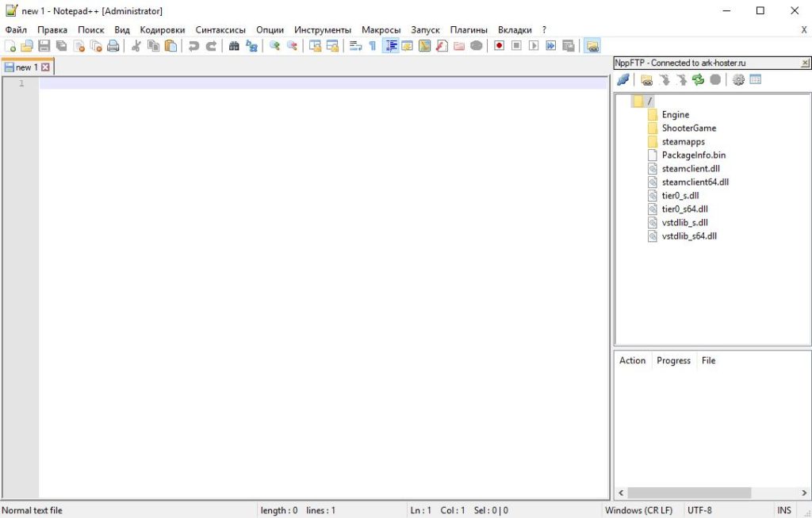
Task: Refresh the FTP directory listing
Action: click(698, 80)
